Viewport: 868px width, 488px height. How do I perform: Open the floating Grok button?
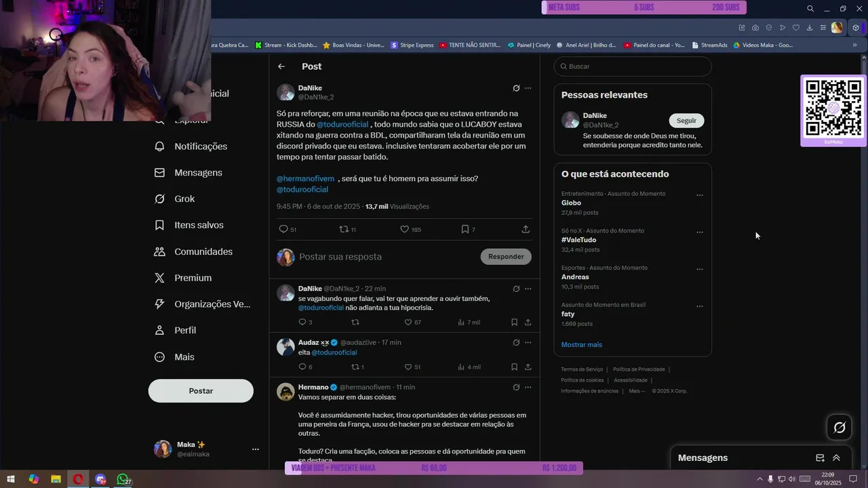(x=840, y=427)
